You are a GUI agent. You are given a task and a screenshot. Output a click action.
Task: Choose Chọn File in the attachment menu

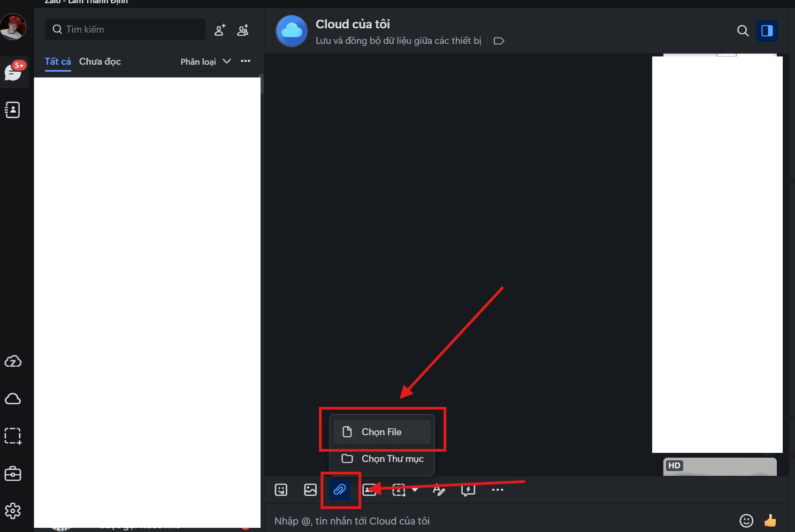381,431
